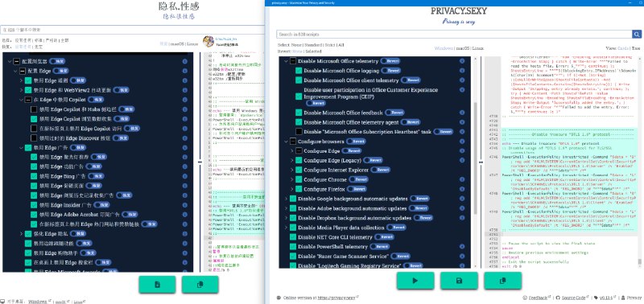Switch to the Linux platform tab
644x304 pixels.
point(477,48)
